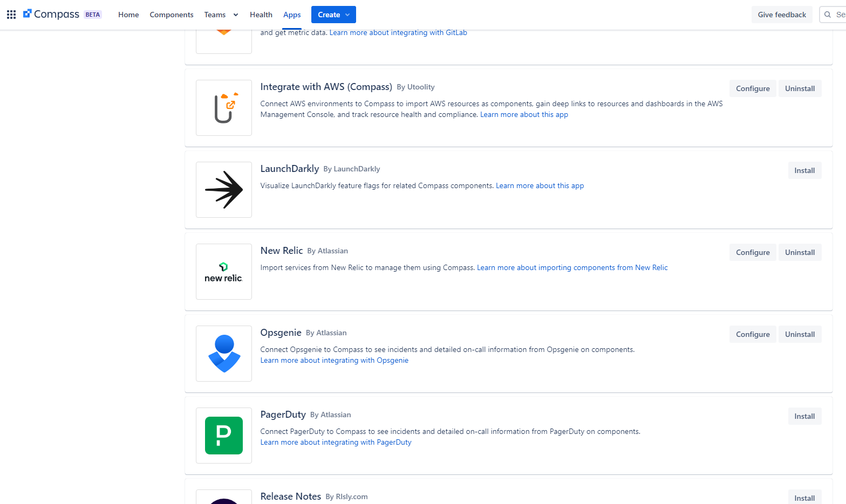Open Learn more about integrating with Opsgenie
Image resolution: width=846 pixels, height=504 pixels.
pos(335,360)
